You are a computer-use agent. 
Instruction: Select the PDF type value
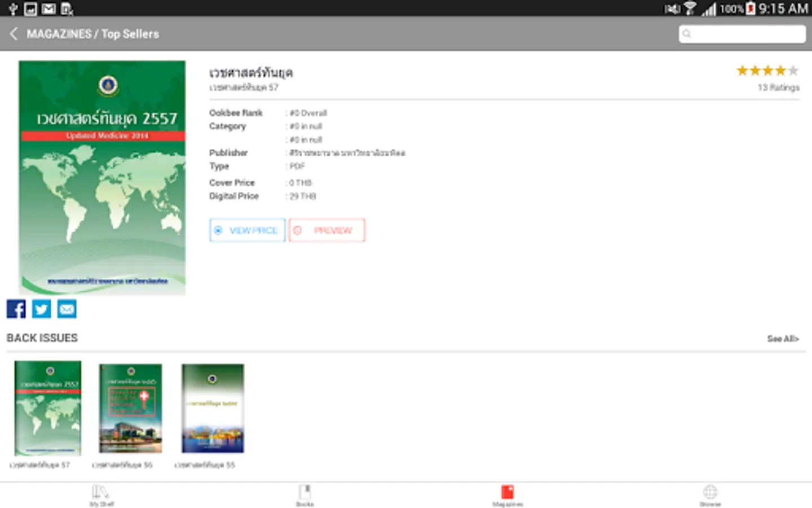tap(297, 167)
